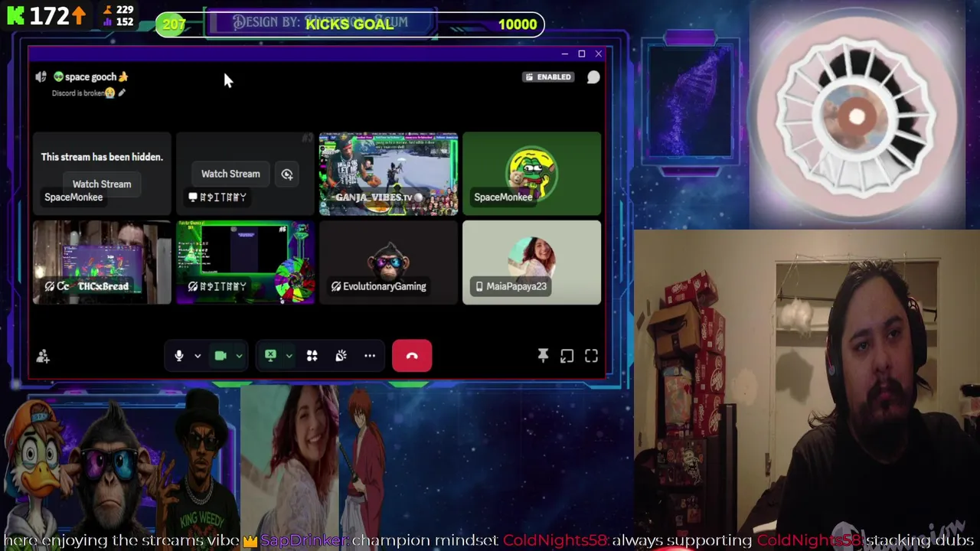Expand the screen share options arrow
Image resolution: width=980 pixels, height=551 pixels.
pos(289,356)
